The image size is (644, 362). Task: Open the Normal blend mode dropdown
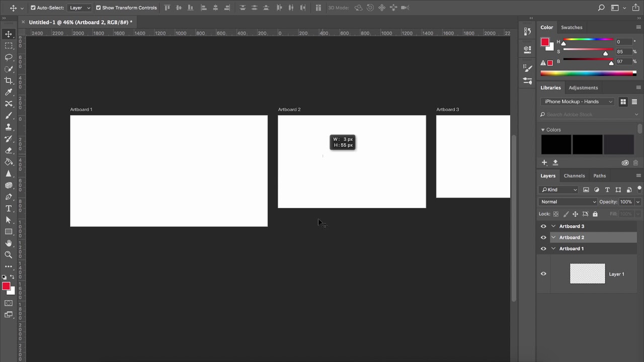[x=568, y=202]
